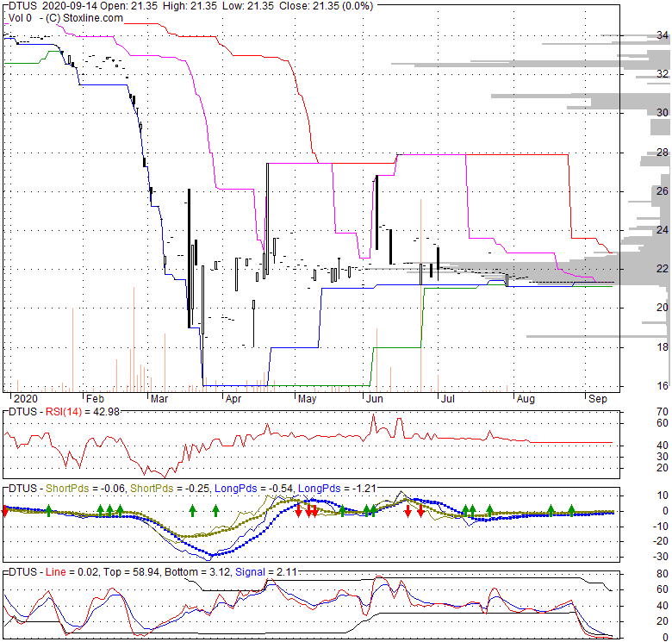This screenshot has width=672, height=642.
Task: Click the -30 label on the ShortPds panel axis
Action: click(661, 557)
